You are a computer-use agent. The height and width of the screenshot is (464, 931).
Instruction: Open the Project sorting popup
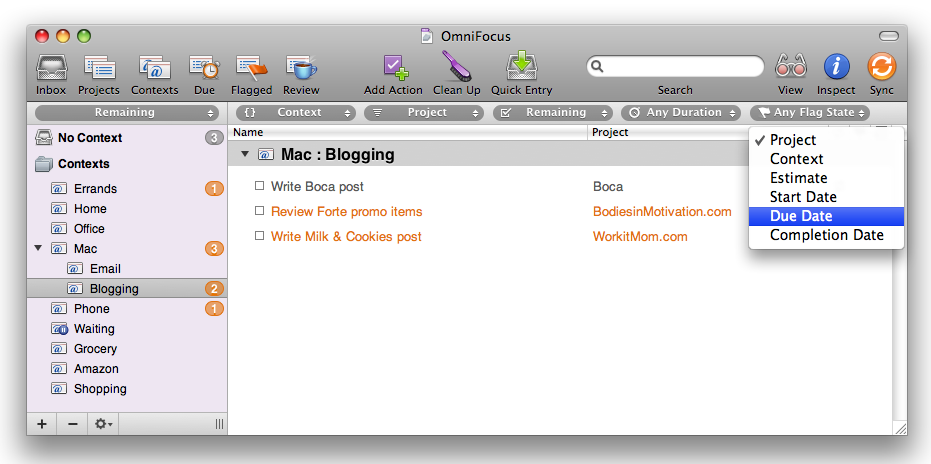coord(423,113)
